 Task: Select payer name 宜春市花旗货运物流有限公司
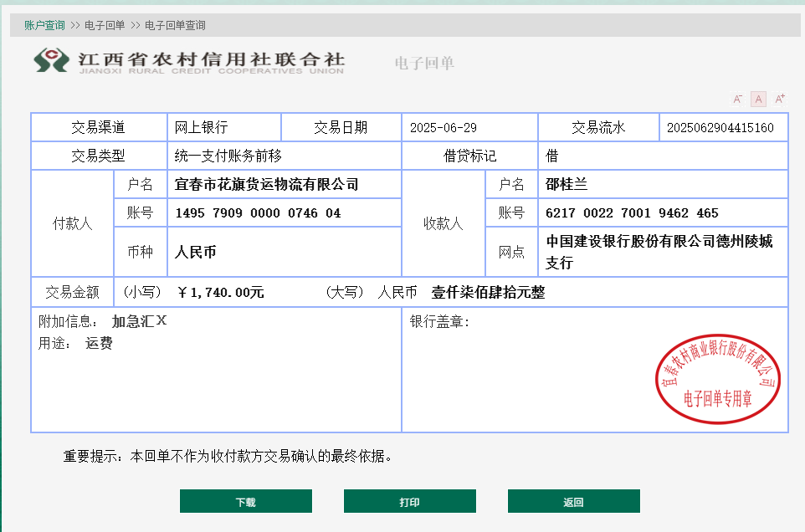pos(266,184)
